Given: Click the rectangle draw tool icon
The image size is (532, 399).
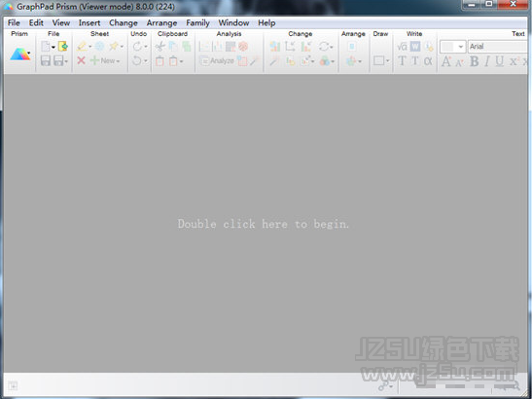Looking at the screenshot, I should pyautogui.click(x=378, y=61).
